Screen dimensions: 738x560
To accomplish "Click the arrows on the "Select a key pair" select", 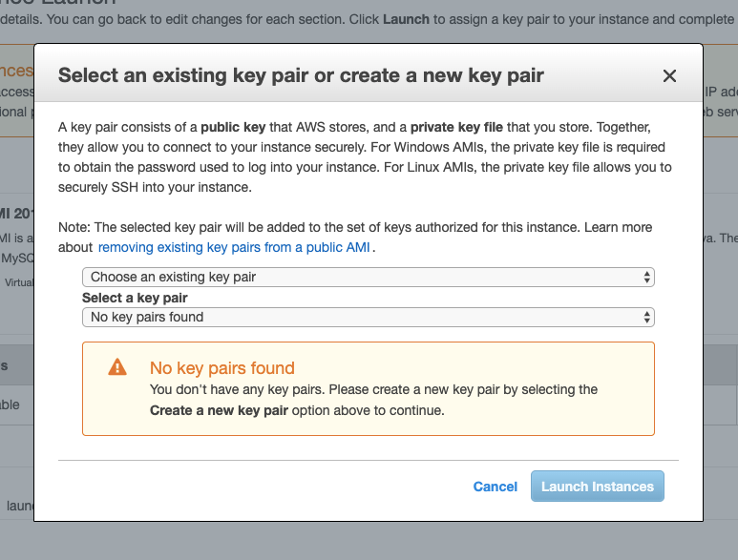I will click(x=647, y=317).
